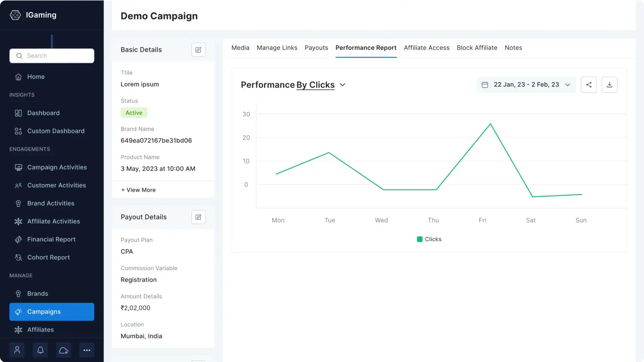Open the more options ellipsis
Screen dimensions: 644x362
(87, 350)
